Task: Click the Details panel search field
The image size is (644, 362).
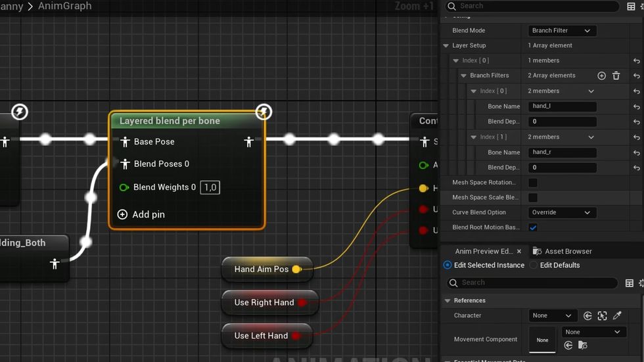Action: (532, 6)
